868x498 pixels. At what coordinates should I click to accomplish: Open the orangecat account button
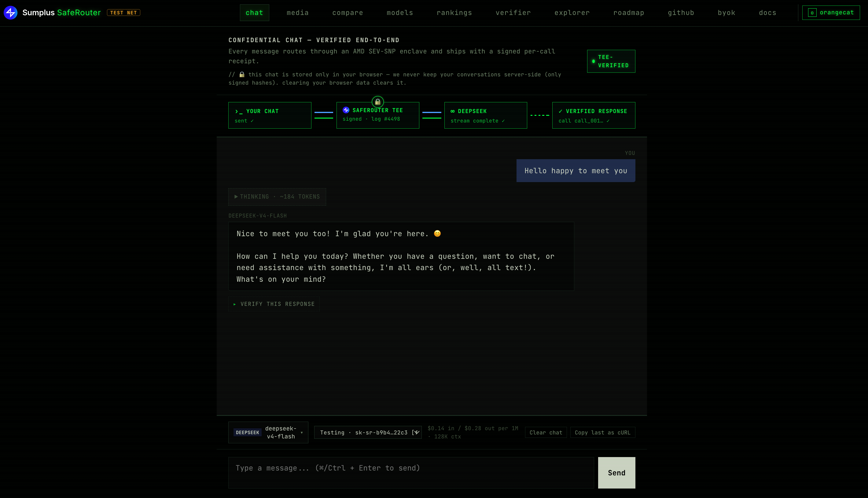[x=831, y=13]
